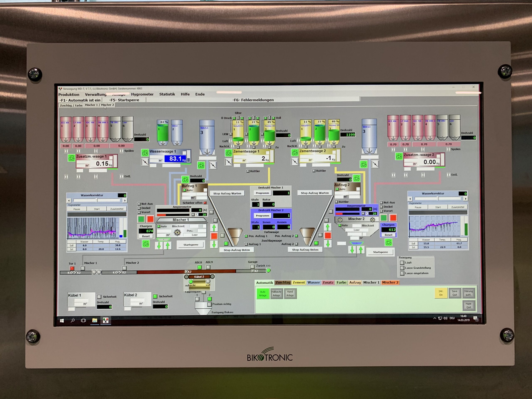Toggle the Auto checkbox of Aufzug 1
532x399 pixels.
185,190
